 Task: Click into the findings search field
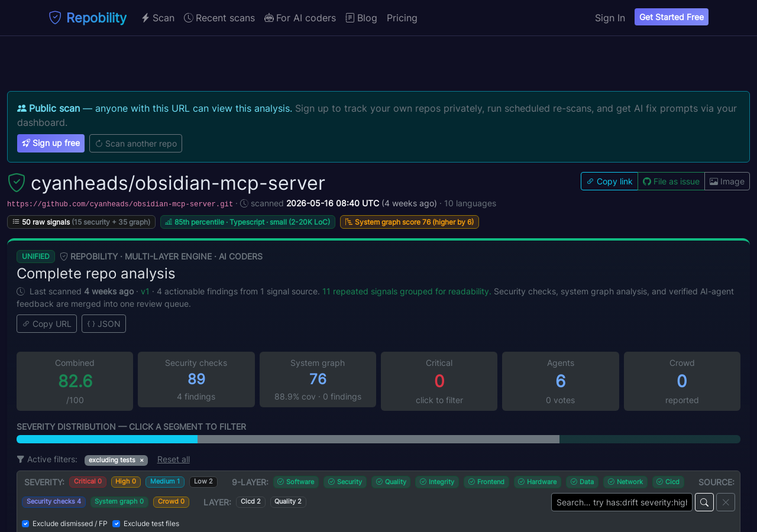[622, 502]
